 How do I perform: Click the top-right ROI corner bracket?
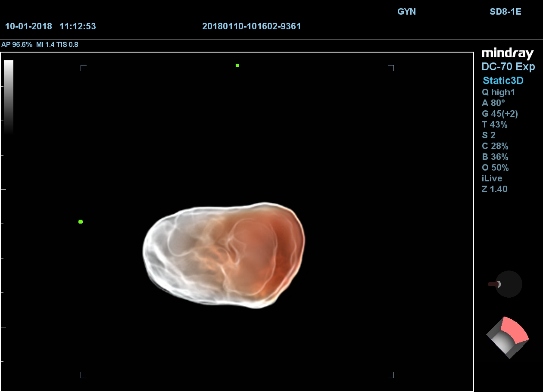(391, 68)
